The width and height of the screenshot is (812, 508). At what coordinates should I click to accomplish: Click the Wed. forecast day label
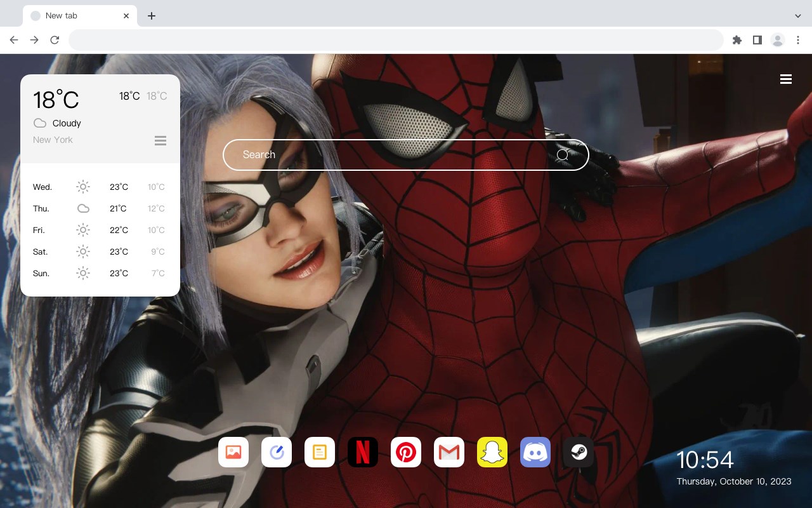coord(43,187)
